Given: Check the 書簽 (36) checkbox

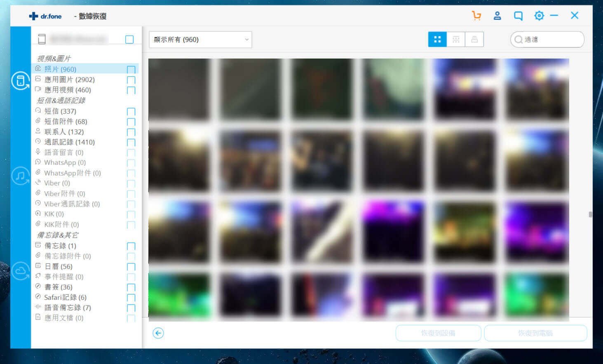Looking at the screenshot, I should [x=131, y=288].
